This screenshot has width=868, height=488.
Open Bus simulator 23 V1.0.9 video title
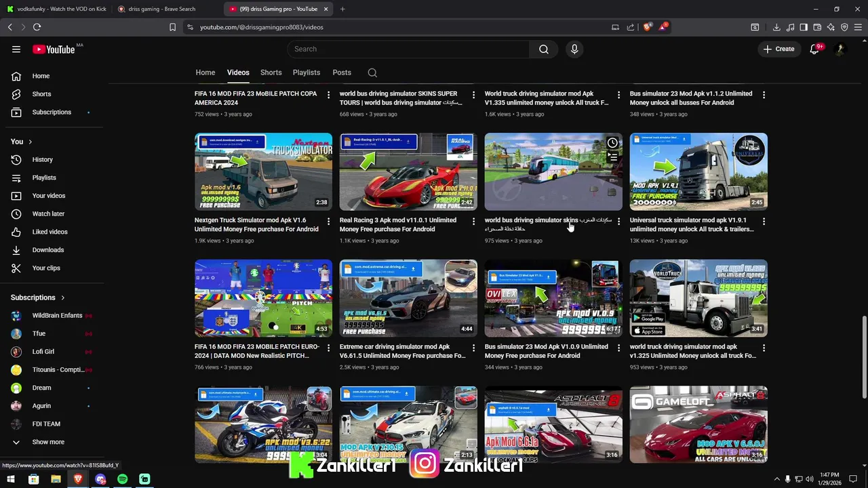[546, 351]
